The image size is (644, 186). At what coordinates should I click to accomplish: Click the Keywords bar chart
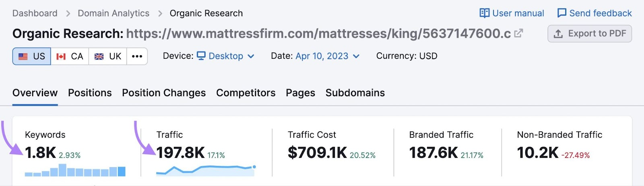(x=75, y=170)
